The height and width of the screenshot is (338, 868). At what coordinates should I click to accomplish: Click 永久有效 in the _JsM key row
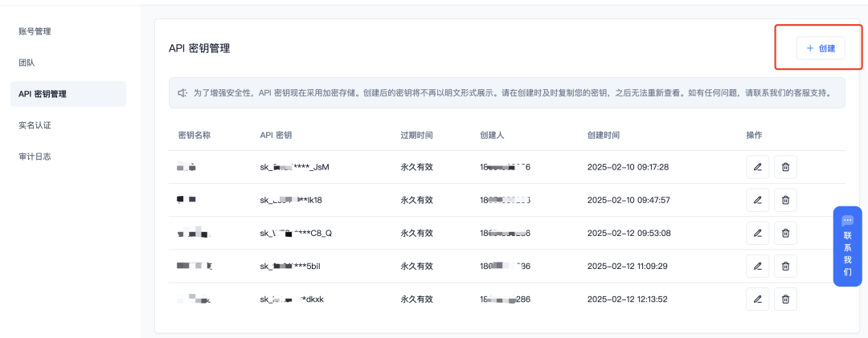[x=417, y=167]
